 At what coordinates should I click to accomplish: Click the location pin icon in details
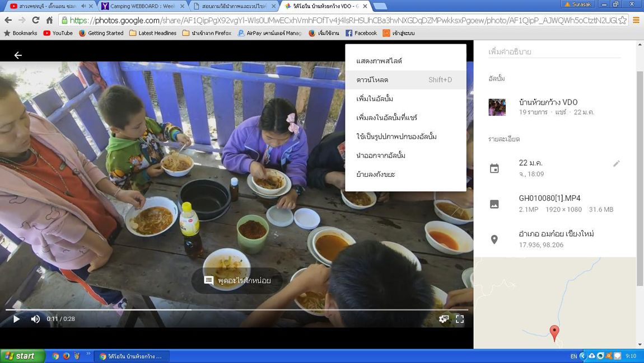click(494, 239)
